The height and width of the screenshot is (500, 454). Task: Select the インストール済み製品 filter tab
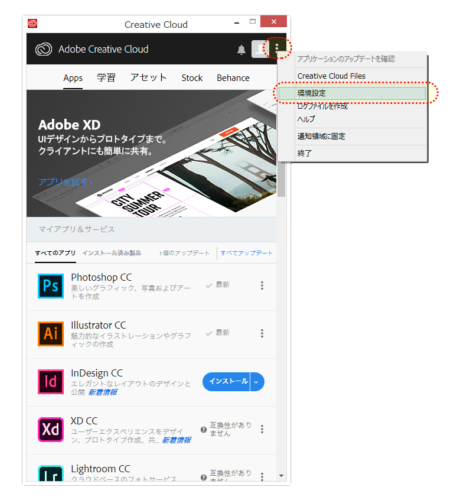tap(112, 253)
